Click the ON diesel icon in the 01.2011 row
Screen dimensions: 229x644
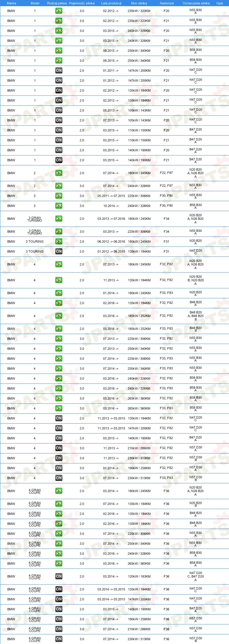(59, 71)
